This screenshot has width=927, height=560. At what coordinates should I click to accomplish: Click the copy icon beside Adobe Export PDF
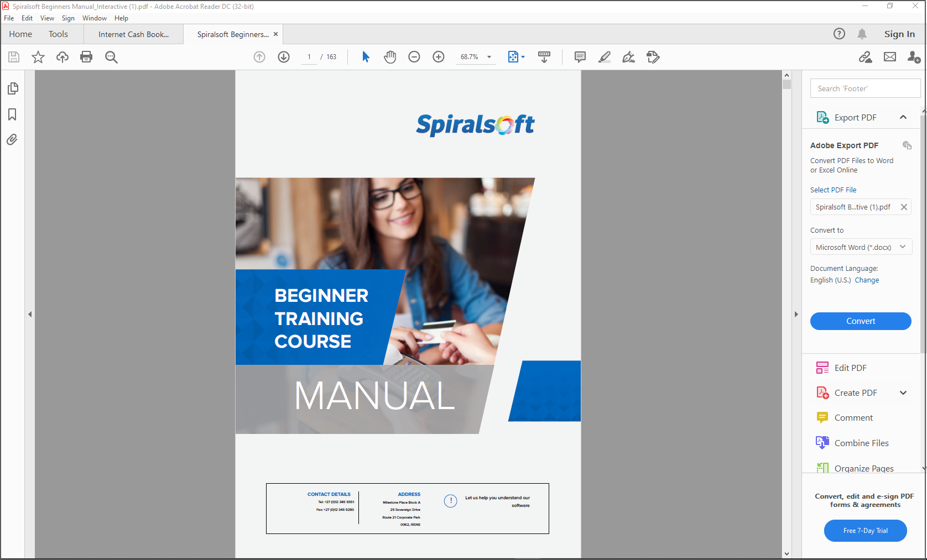pos(907,145)
